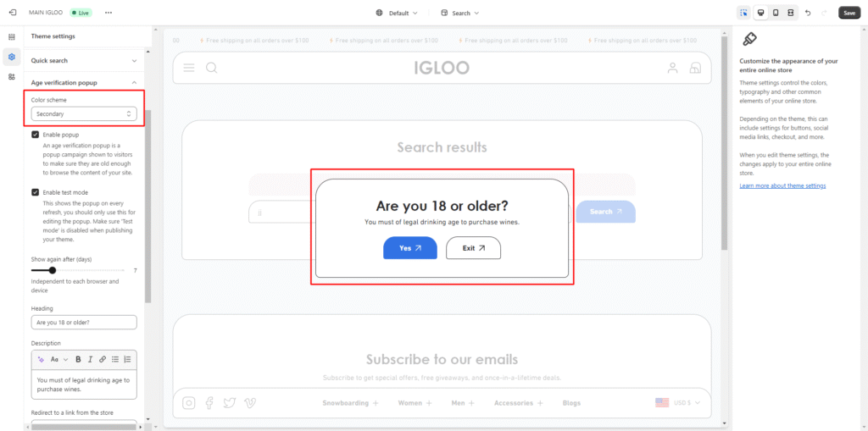The height and width of the screenshot is (431, 868).
Task: Click the exit editor back icon
Action: tap(12, 13)
